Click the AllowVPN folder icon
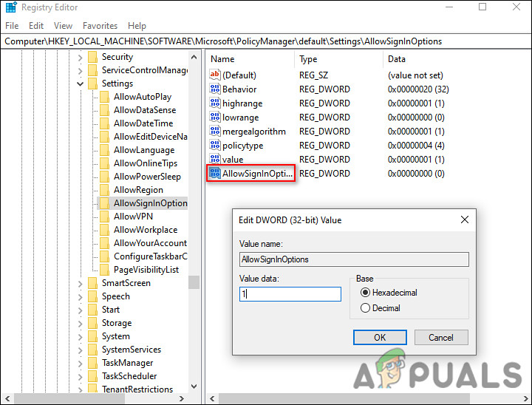 tap(104, 217)
